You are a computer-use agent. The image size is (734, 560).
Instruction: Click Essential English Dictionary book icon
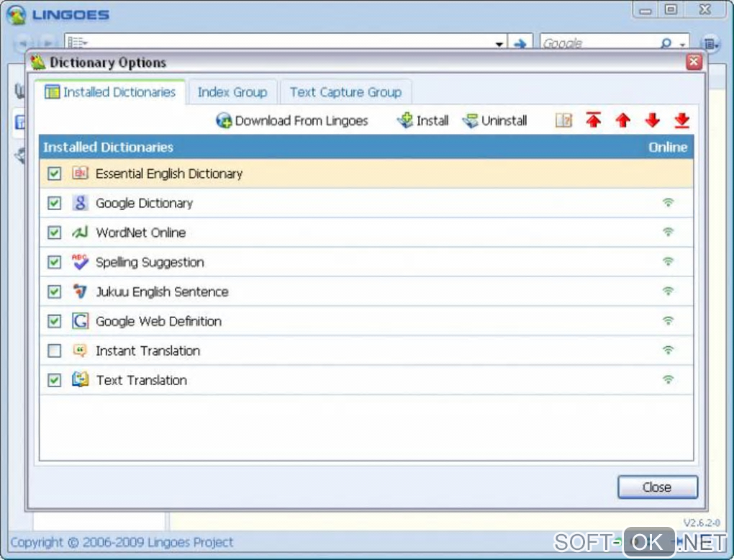pyautogui.click(x=80, y=173)
